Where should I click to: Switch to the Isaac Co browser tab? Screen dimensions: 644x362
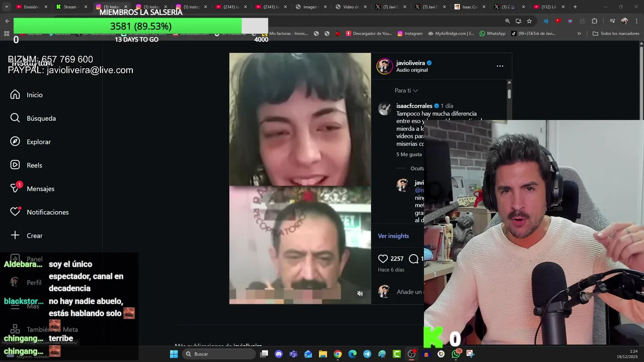470,7
